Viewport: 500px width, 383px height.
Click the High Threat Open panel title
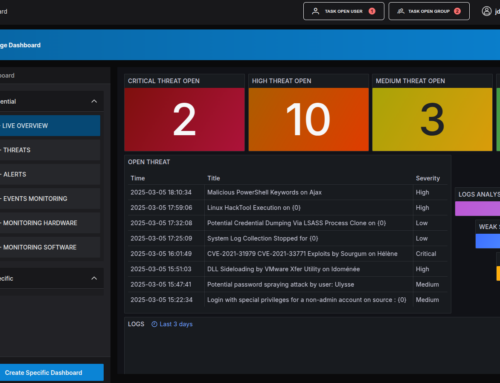281,81
